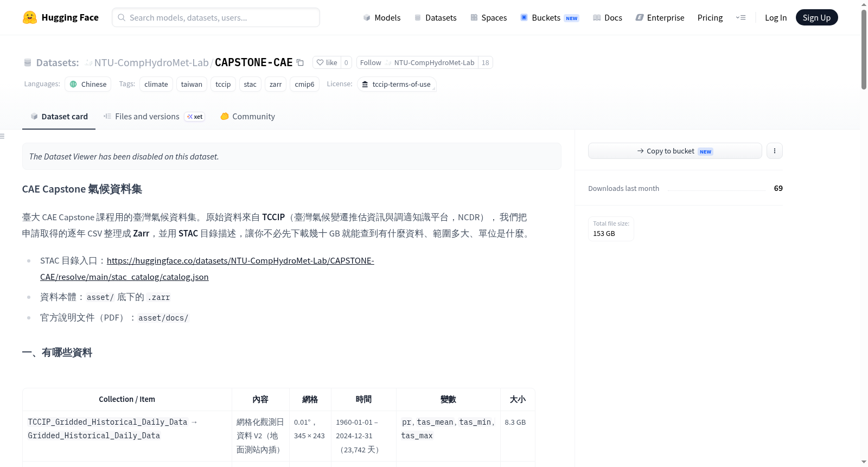Open the Models nav item
Screen dimensions: 868x467
tap(382, 18)
